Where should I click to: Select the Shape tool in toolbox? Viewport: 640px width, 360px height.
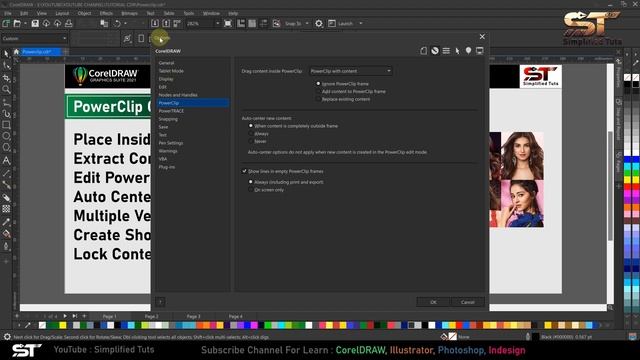click(6, 65)
